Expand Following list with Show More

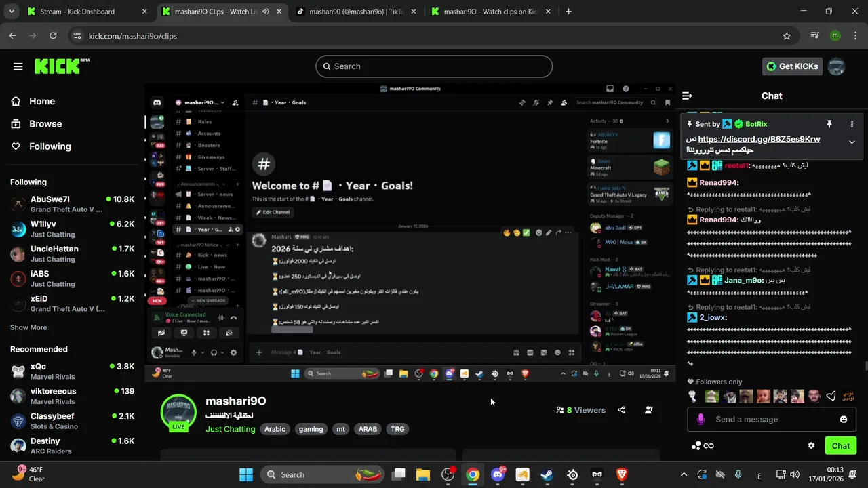tap(28, 327)
